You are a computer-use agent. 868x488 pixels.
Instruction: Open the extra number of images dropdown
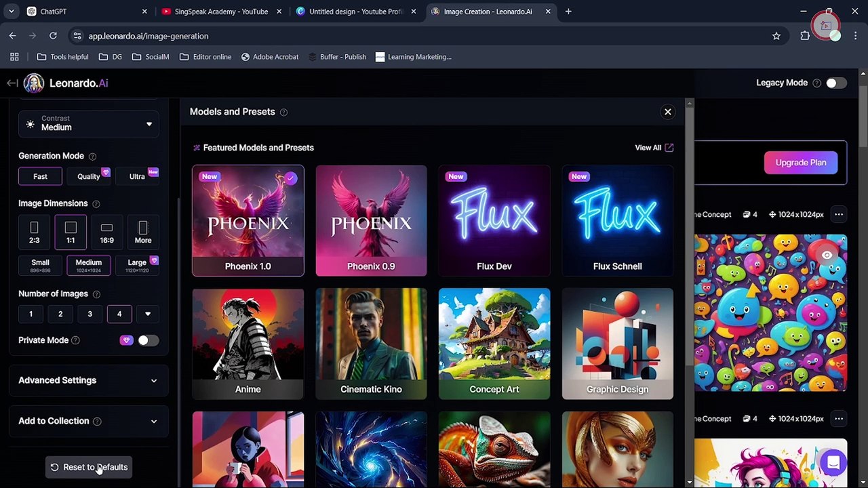pos(148,314)
